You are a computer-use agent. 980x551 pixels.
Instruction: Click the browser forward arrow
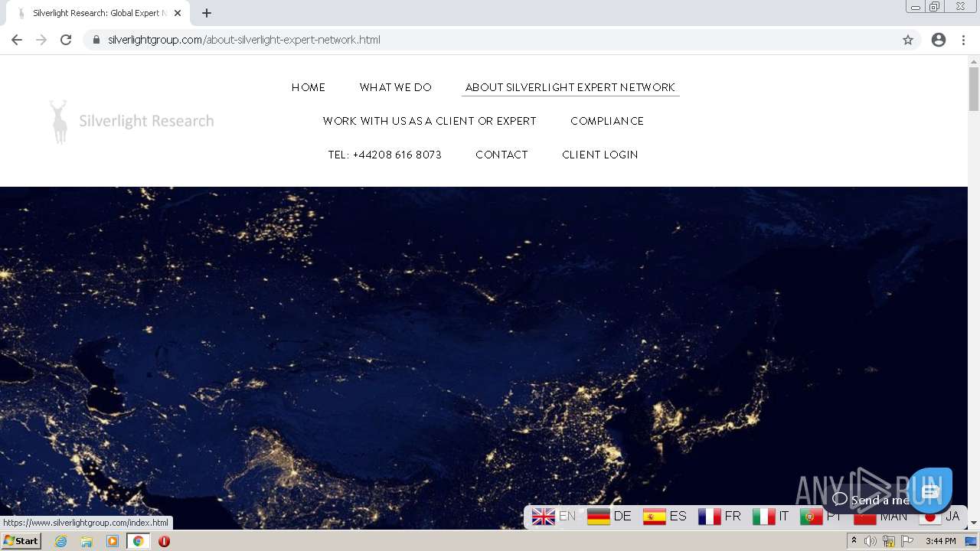pyautogui.click(x=41, y=40)
